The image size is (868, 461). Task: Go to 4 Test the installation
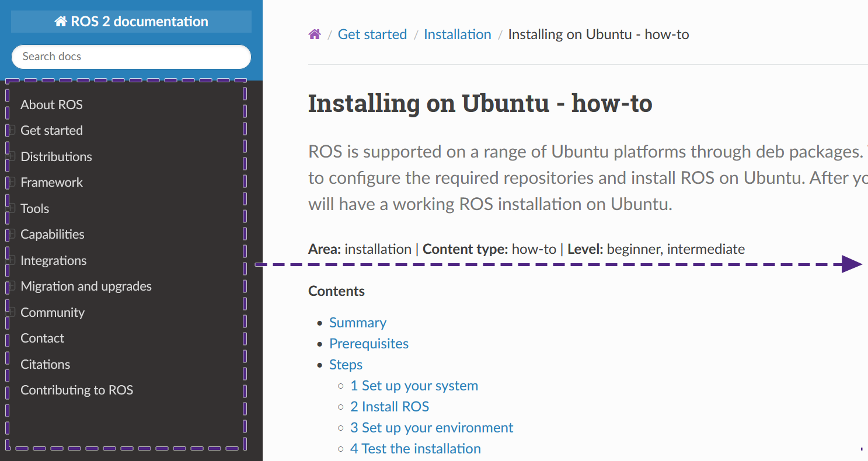pyautogui.click(x=416, y=449)
